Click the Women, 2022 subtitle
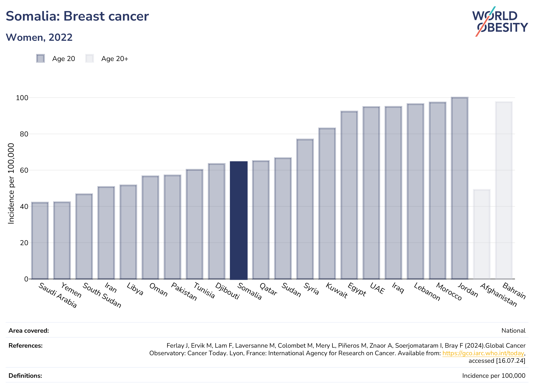The width and height of the screenshot is (534, 392). pyautogui.click(x=39, y=37)
